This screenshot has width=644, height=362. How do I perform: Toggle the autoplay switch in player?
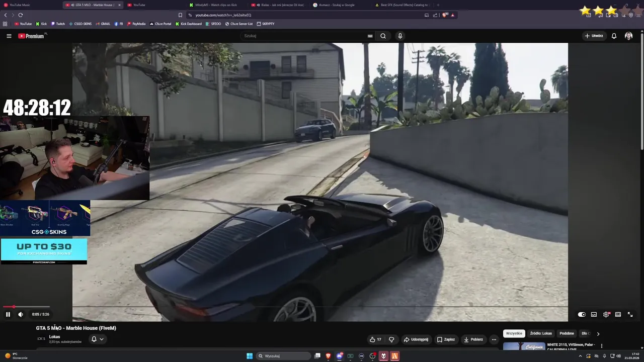click(582, 314)
